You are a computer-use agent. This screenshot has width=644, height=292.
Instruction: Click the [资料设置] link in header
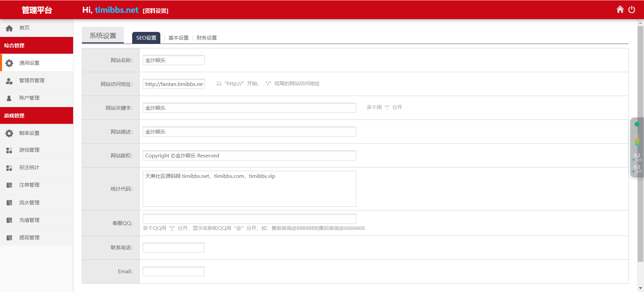(x=155, y=11)
